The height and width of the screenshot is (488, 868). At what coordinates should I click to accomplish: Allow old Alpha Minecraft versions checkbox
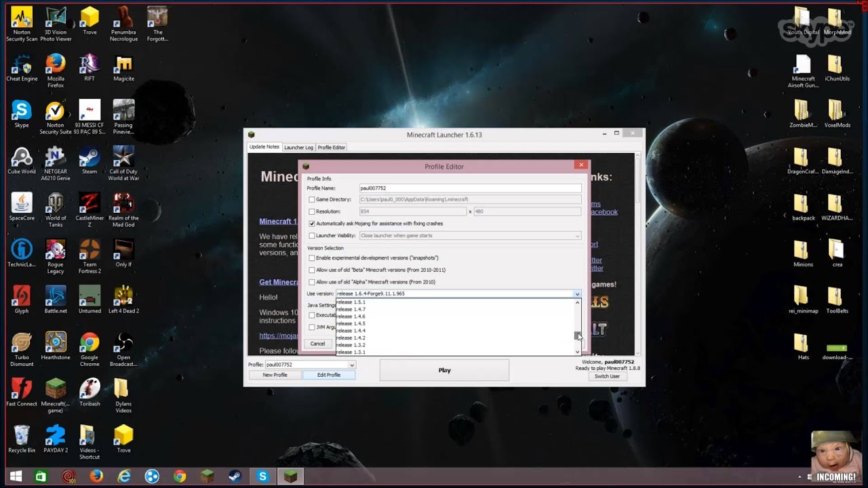312,282
